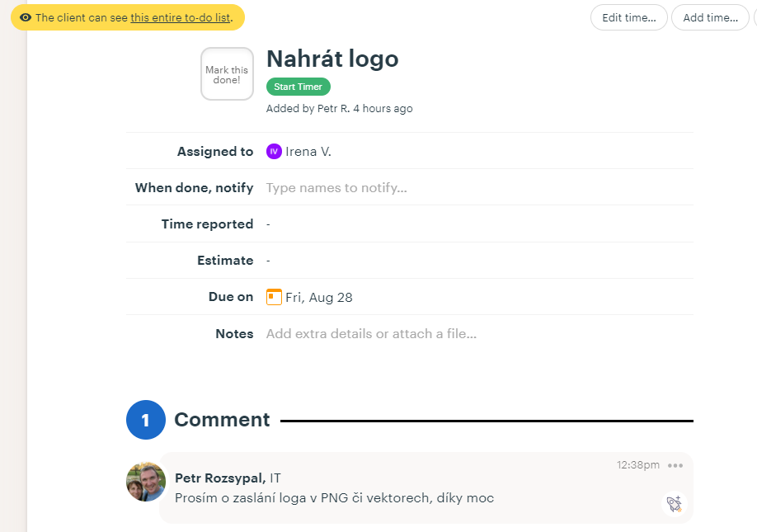Click the rocket boost icon on the comment

pyautogui.click(x=674, y=503)
